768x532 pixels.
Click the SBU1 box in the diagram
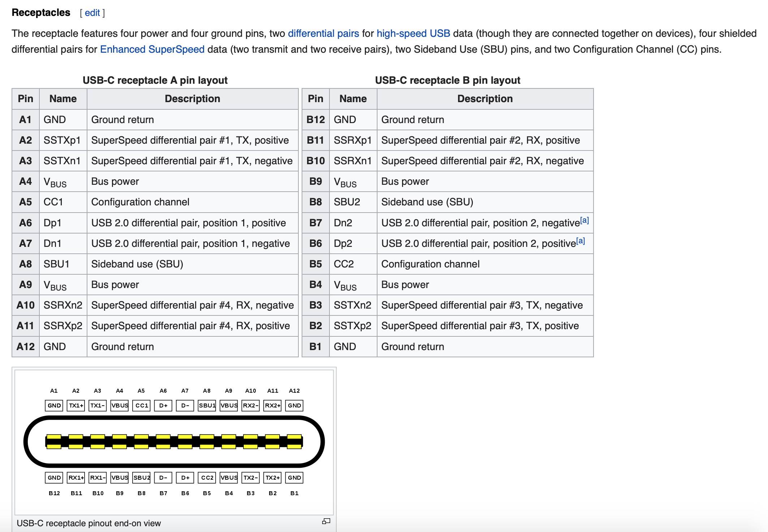pos(207,405)
